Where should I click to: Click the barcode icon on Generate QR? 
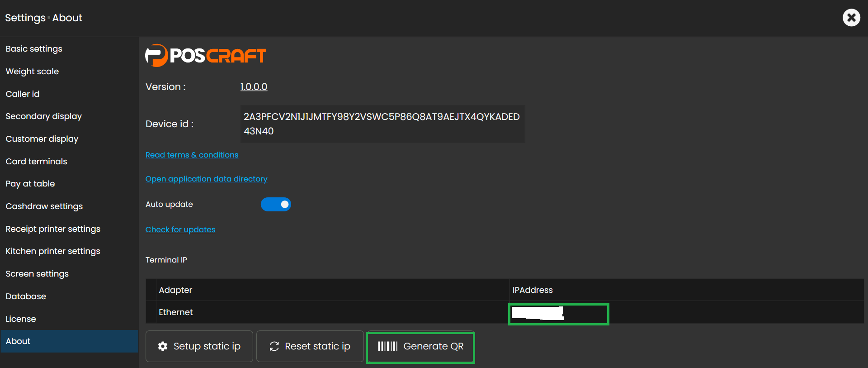387,346
